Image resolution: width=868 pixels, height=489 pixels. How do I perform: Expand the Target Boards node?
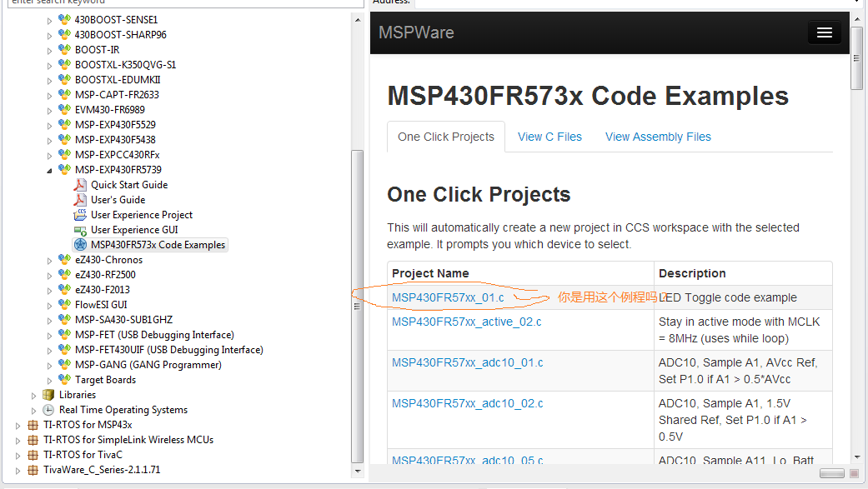(x=49, y=381)
